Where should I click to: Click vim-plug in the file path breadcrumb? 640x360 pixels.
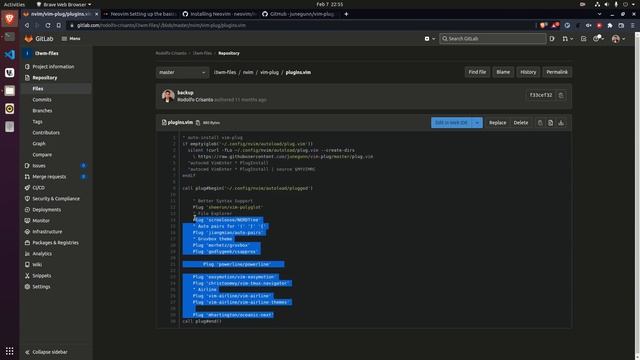[x=269, y=72]
